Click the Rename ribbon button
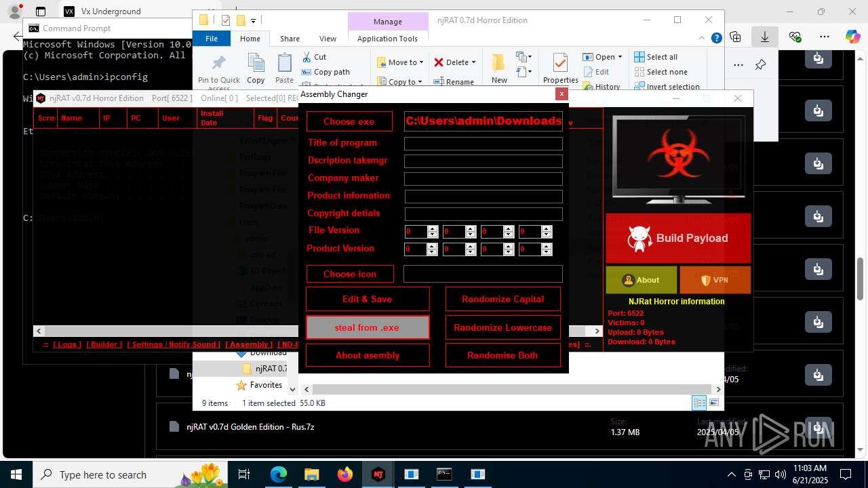This screenshot has height=488, width=868. tap(454, 81)
